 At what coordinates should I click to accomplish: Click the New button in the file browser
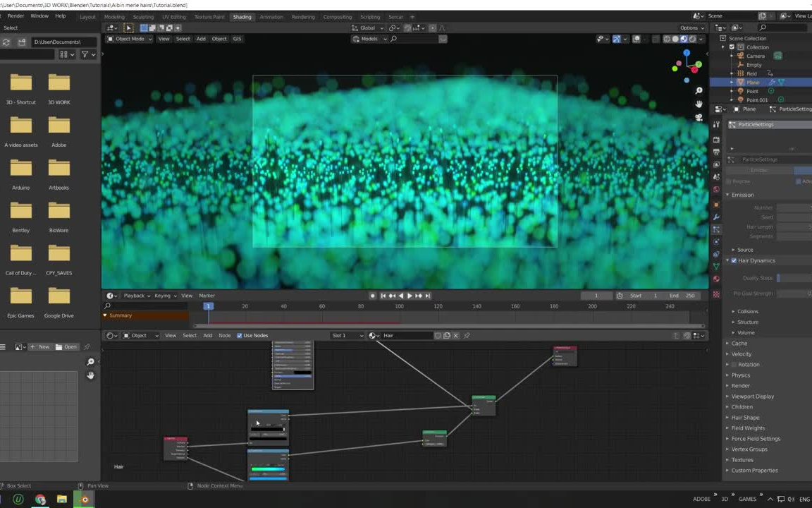point(44,347)
